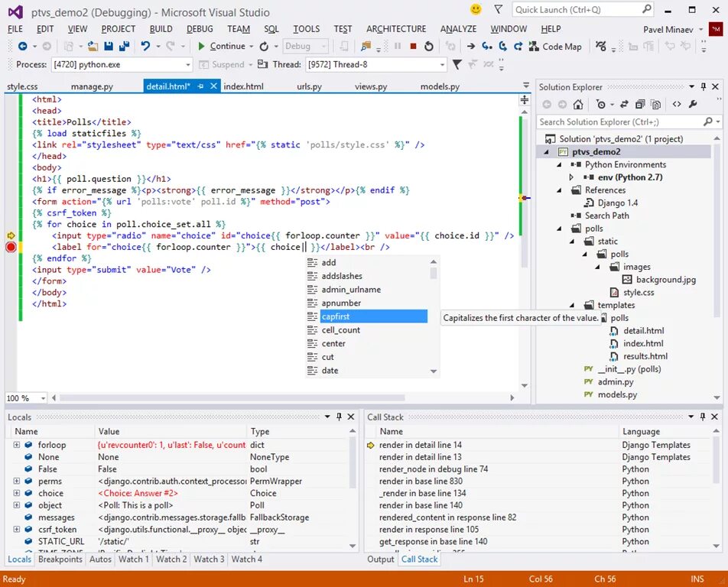Open the document tabs overflow dropdown
The image size is (728, 587).
526,86
